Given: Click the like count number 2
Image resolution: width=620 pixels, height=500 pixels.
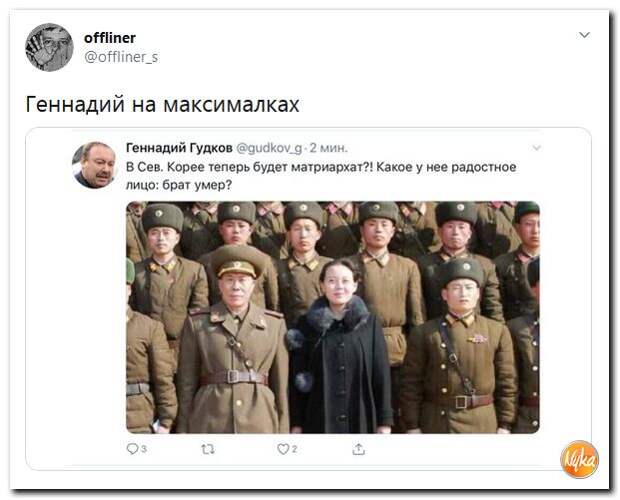Looking at the screenshot, I should pyautogui.click(x=294, y=449).
